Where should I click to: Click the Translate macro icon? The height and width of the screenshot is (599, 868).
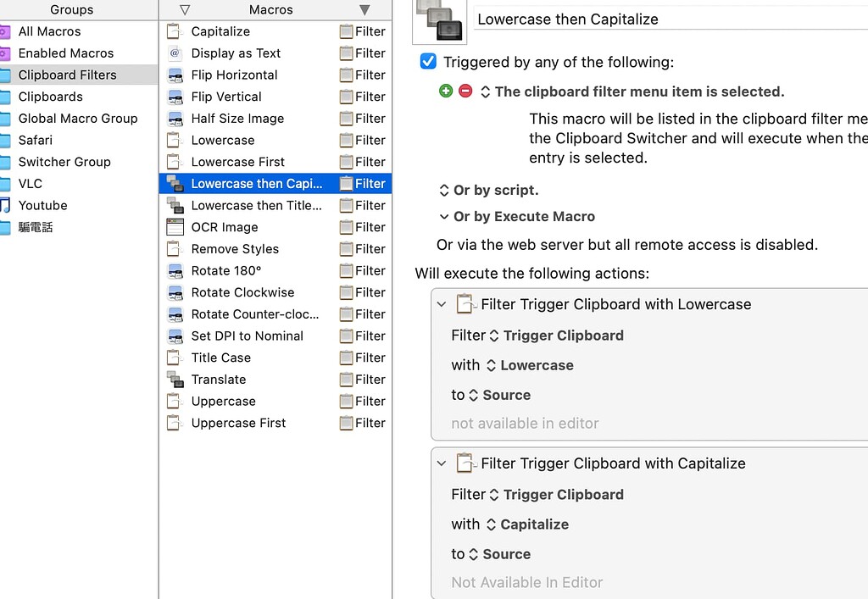pyautogui.click(x=175, y=379)
